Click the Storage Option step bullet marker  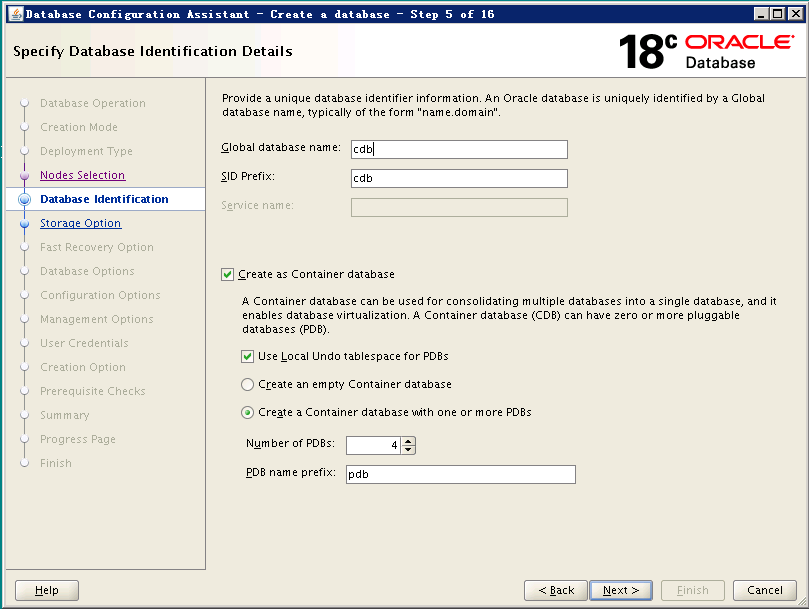point(24,223)
